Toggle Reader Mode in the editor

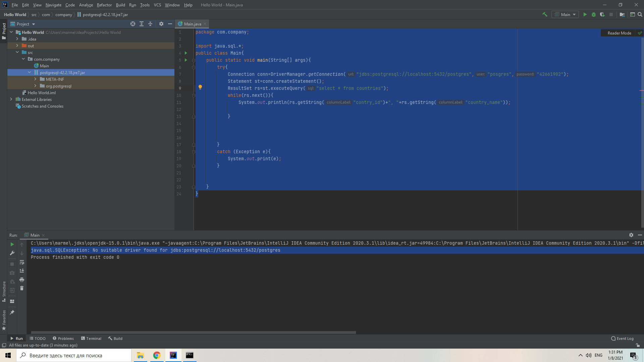click(619, 33)
